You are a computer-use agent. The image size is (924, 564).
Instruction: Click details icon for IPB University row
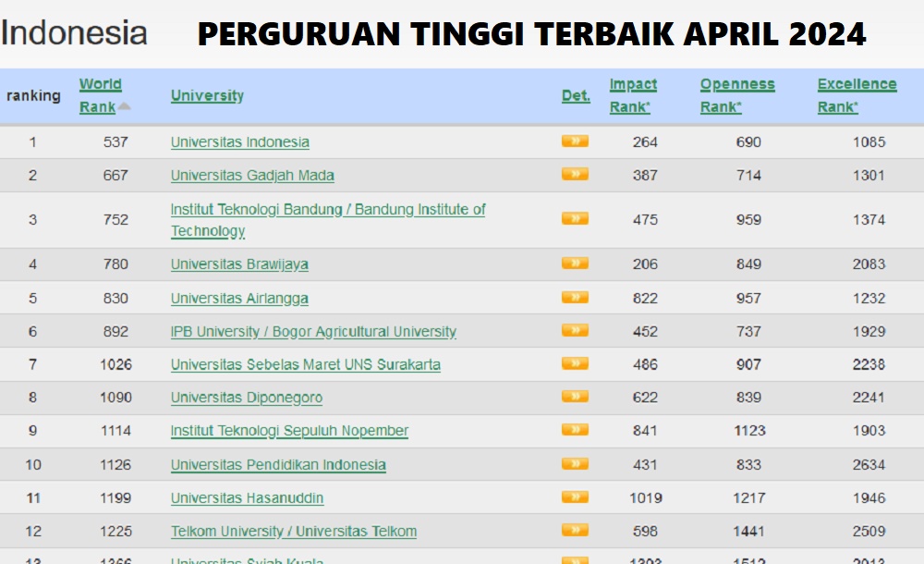pyautogui.click(x=575, y=331)
